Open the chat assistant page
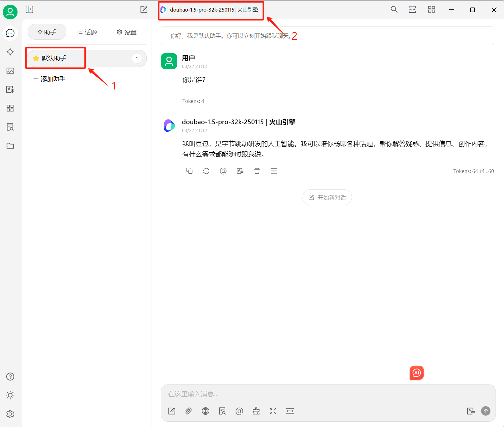The height and width of the screenshot is (427, 504). (x=10, y=33)
